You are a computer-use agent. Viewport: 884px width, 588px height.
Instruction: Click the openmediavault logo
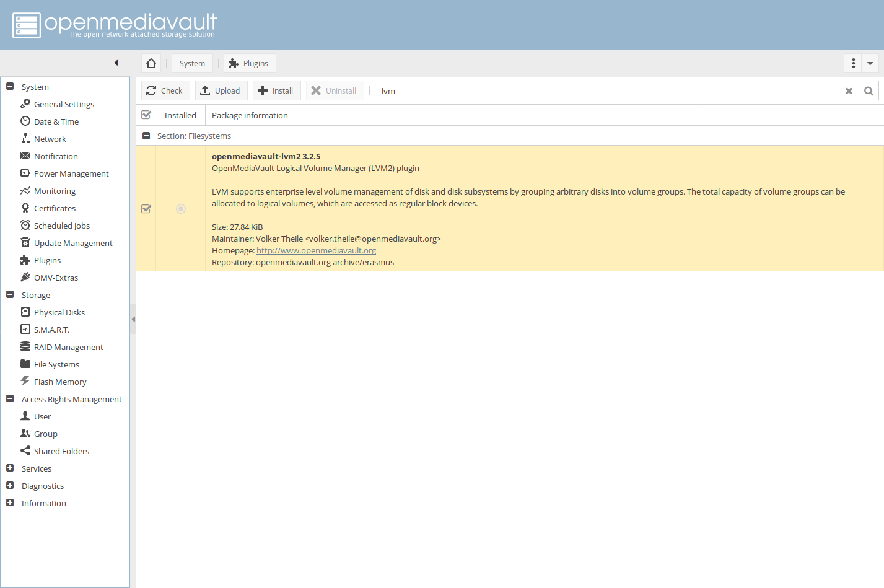[x=115, y=25]
